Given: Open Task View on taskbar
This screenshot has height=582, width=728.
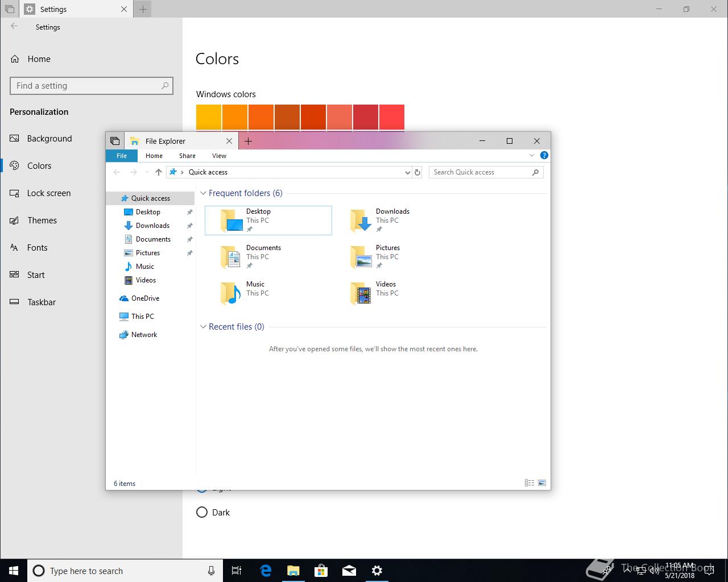Looking at the screenshot, I should click(x=237, y=571).
